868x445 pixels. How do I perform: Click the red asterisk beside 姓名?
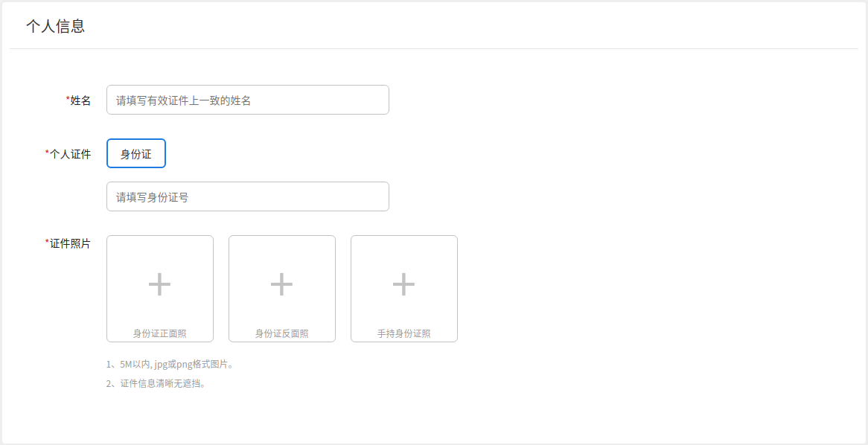point(68,99)
